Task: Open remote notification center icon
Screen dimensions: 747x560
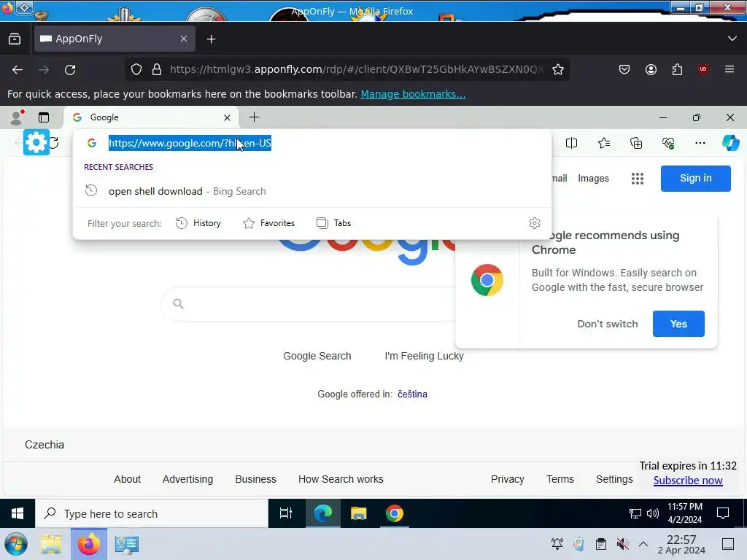Action: [723, 513]
